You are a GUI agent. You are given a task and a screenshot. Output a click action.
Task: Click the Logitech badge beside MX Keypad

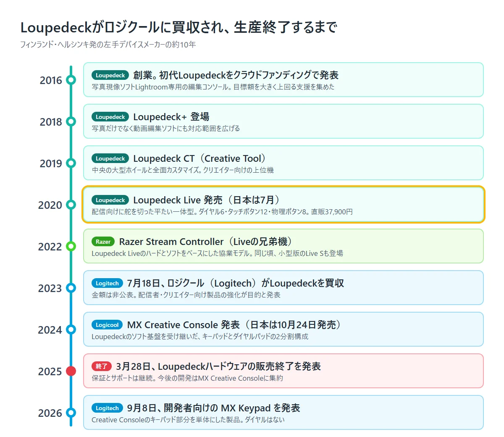107,408
